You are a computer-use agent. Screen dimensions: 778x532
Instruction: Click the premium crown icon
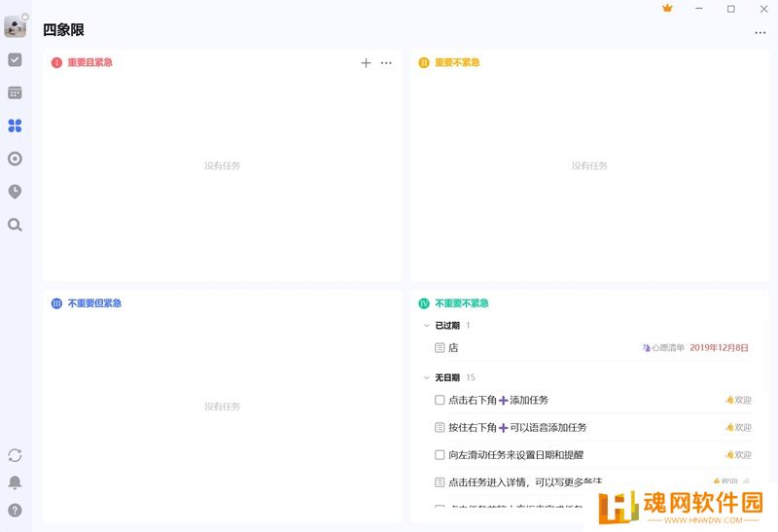click(x=667, y=8)
